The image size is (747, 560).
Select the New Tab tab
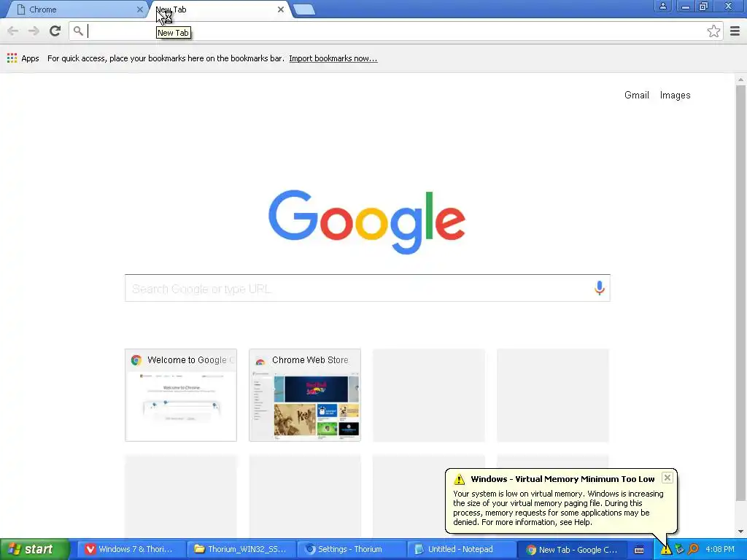tap(219, 9)
